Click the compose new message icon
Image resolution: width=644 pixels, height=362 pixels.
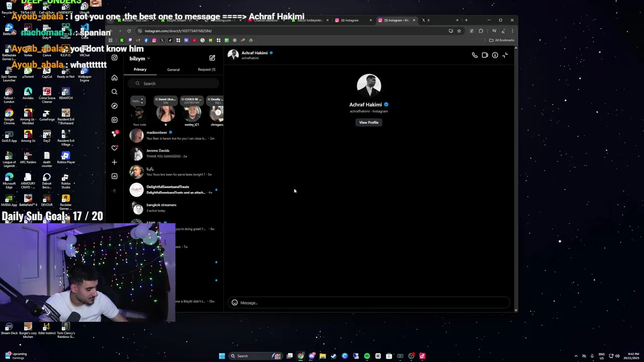(212, 58)
